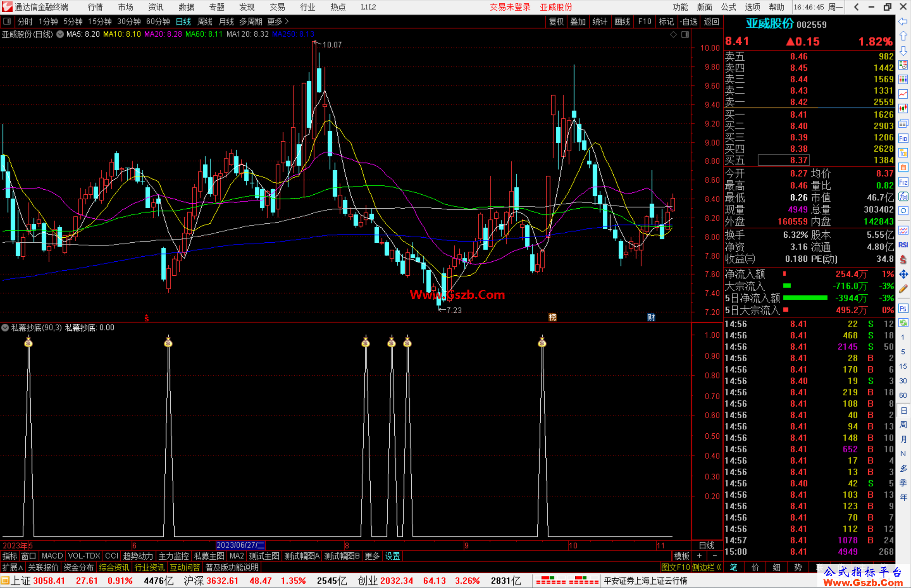Select the candlestick chart icon in sidebar
This screenshot has width=911, height=588.
tap(903, 109)
